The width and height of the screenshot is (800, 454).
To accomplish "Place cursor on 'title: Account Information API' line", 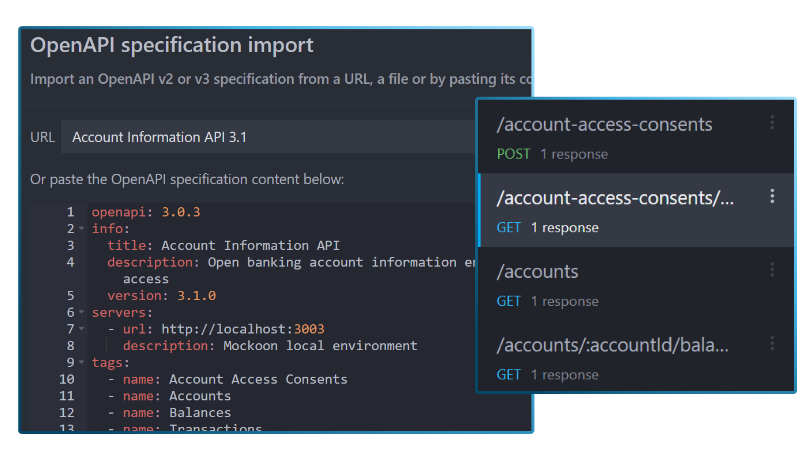I will point(223,245).
